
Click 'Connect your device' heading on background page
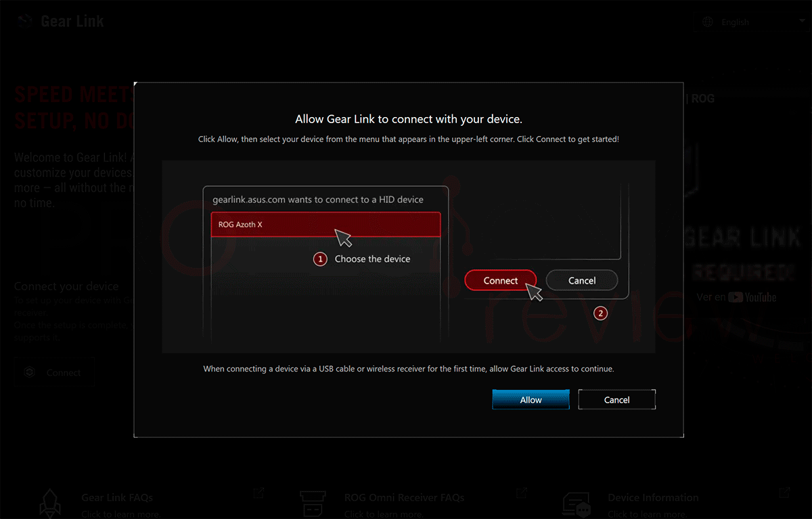[x=66, y=286]
